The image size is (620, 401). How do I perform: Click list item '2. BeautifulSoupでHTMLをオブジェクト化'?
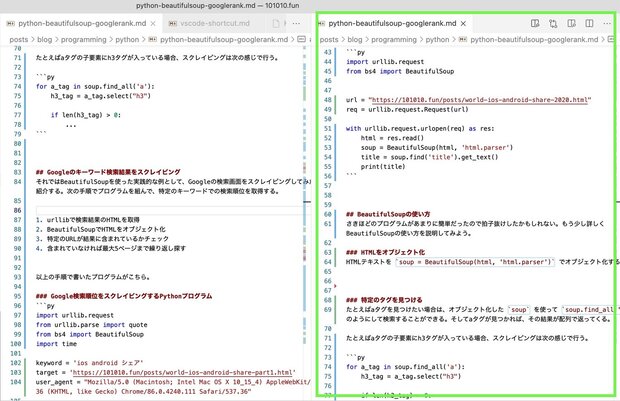[100, 229]
